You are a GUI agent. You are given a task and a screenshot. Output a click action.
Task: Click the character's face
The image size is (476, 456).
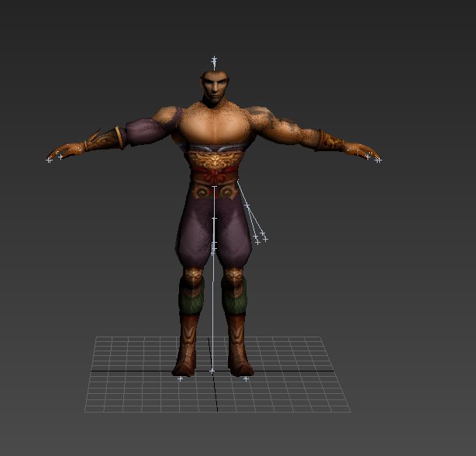coord(215,87)
